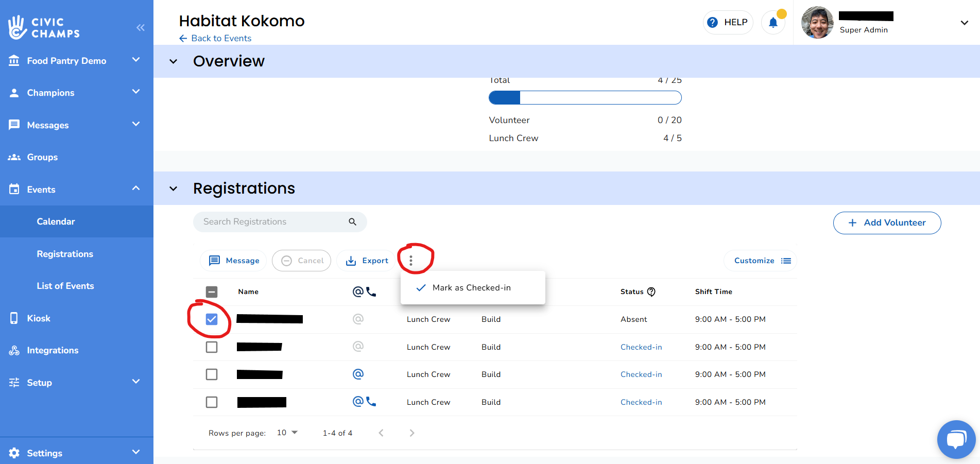Open the three-dot more actions menu
The height and width of the screenshot is (464, 980).
coord(411,261)
